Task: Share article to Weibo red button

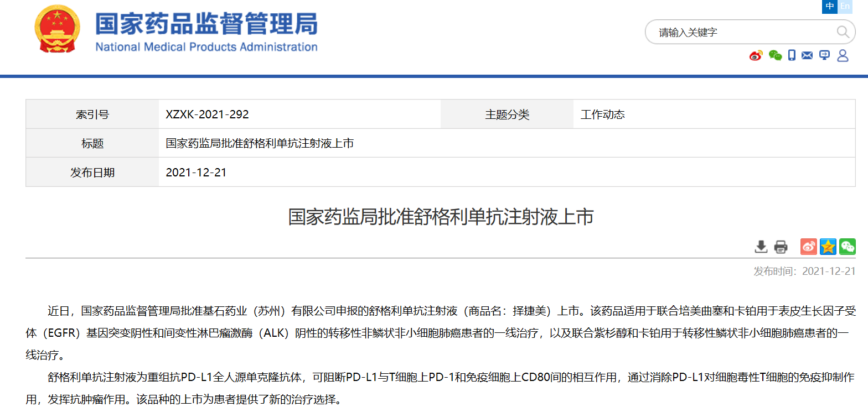Action: coord(809,247)
